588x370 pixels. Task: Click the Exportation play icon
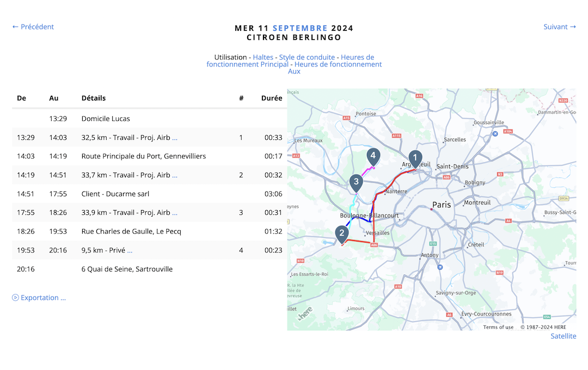[x=15, y=298]
